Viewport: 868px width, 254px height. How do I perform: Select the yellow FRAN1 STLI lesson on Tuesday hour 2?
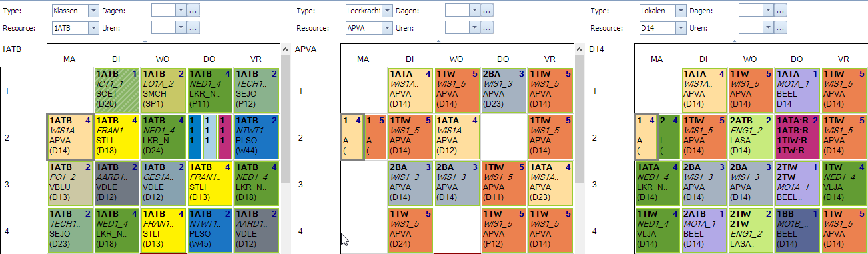[117, 137]
